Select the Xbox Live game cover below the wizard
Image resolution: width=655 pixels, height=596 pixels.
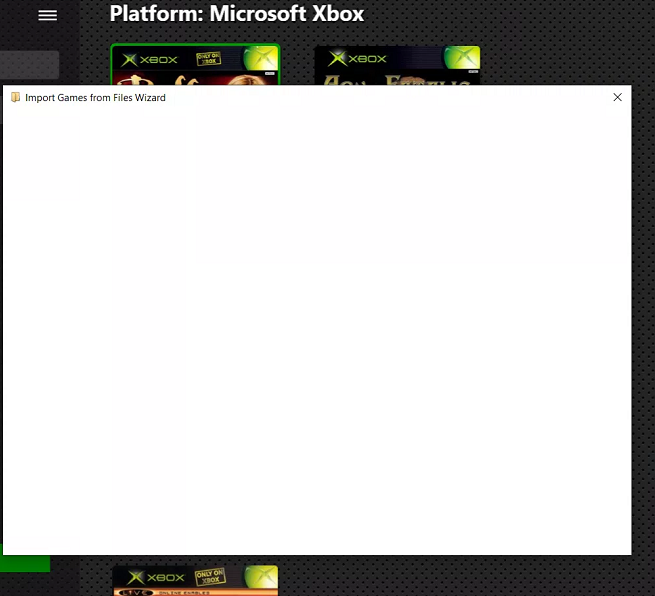195,581
